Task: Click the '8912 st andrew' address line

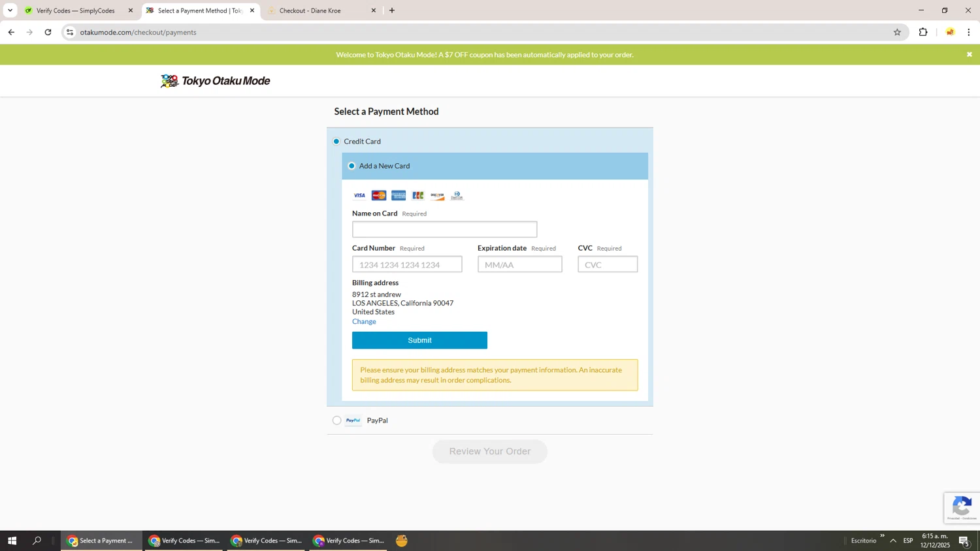Action: click(376, 294)
